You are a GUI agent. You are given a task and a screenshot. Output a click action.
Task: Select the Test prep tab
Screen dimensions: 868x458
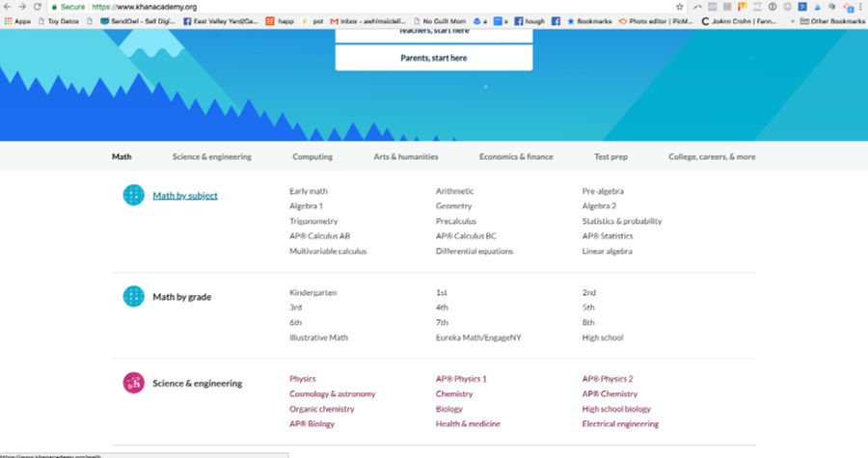[x=611, y=156]
